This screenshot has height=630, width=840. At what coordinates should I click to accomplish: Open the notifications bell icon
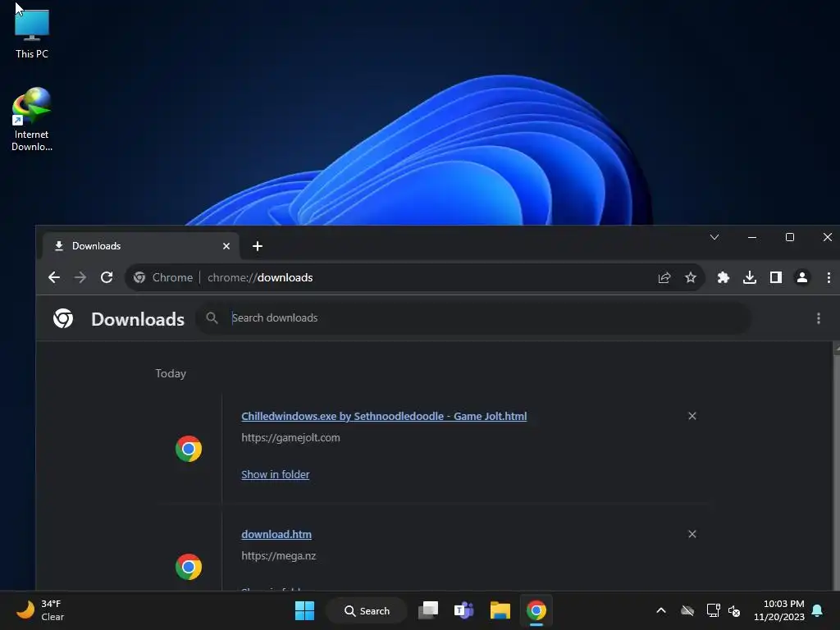coord(818,610)
